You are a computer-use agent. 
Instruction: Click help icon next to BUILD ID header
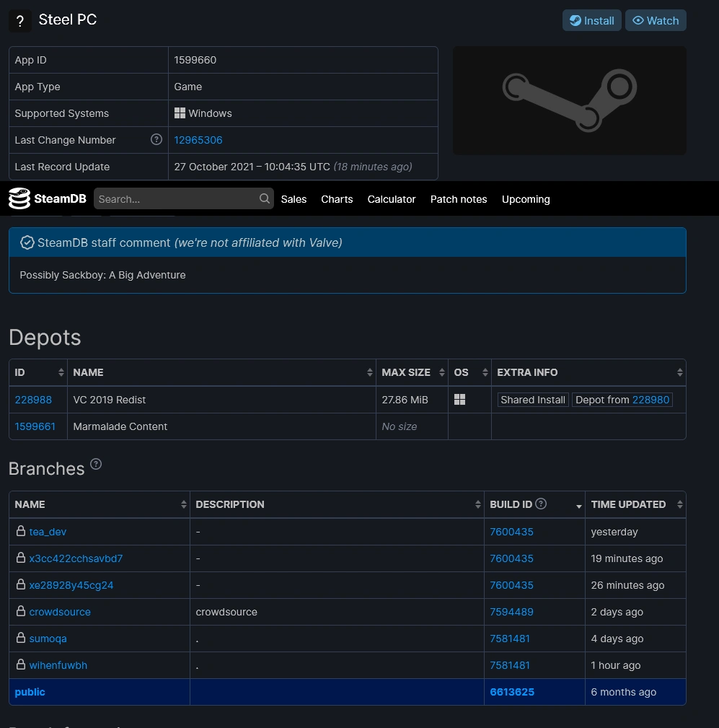(541, 504)
